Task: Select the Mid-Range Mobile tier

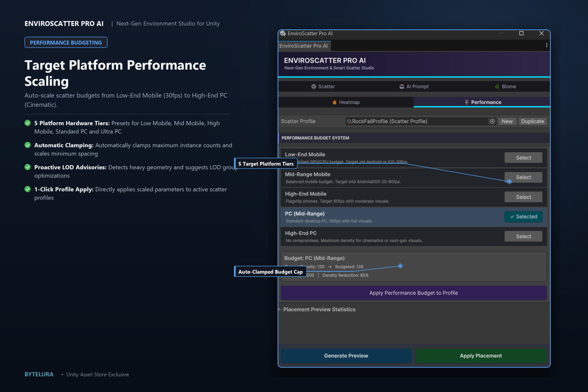Action: [x=523, y=177]
